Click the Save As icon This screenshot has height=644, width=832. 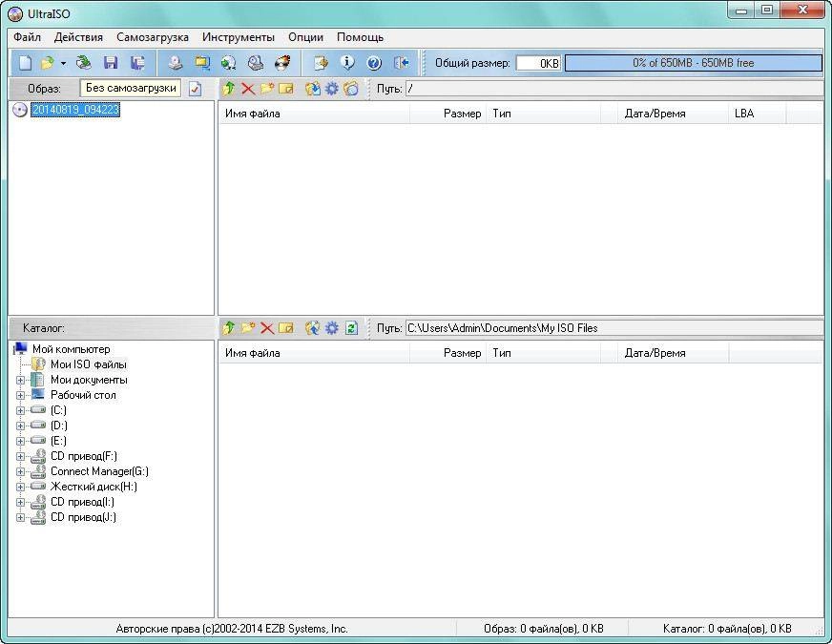[x=137, y=63]
